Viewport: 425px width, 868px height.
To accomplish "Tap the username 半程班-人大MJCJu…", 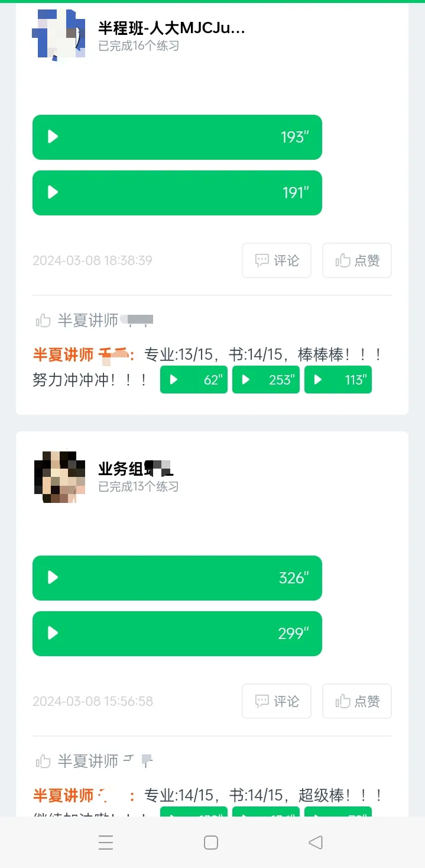I will [171, 28].
